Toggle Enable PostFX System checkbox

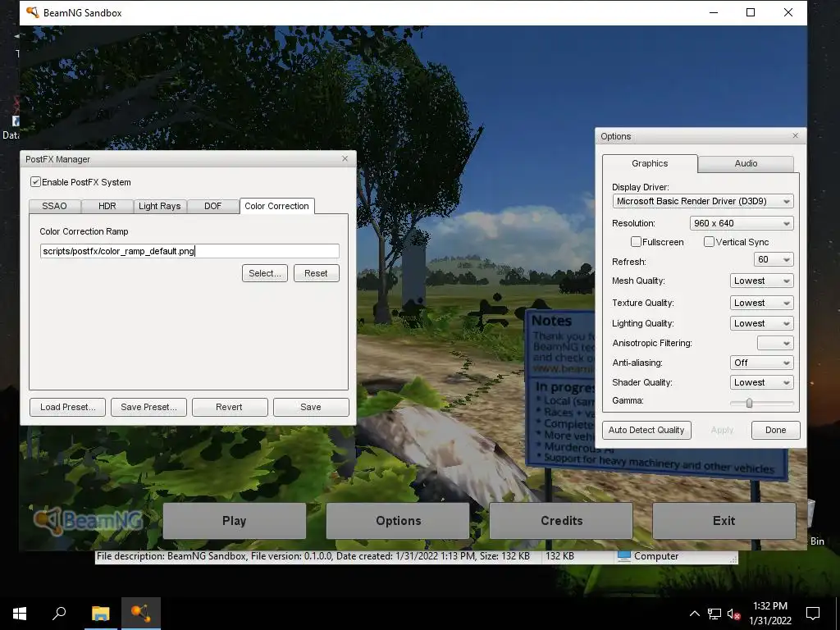coord(35,181)
